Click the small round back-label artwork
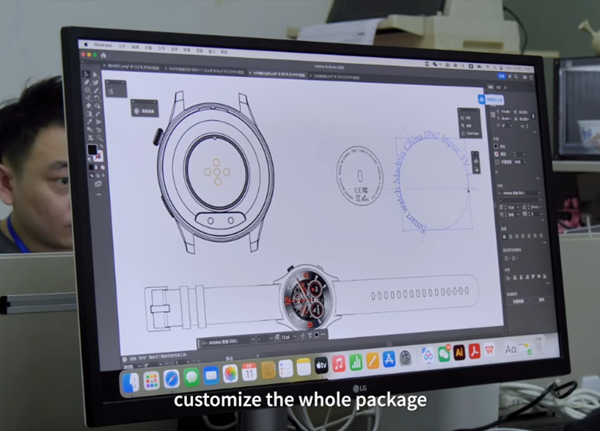Viewport: 600px width, 431px height. pos(360,176)
